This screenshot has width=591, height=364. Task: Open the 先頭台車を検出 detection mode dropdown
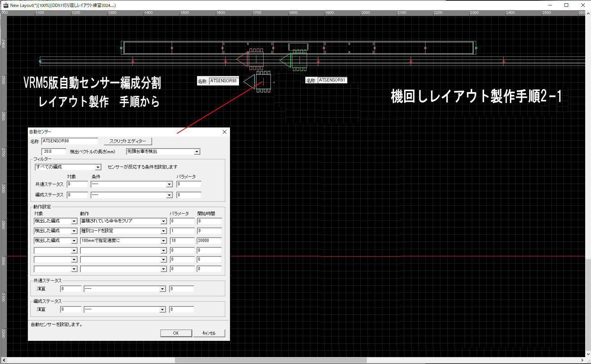coord(197,151)
